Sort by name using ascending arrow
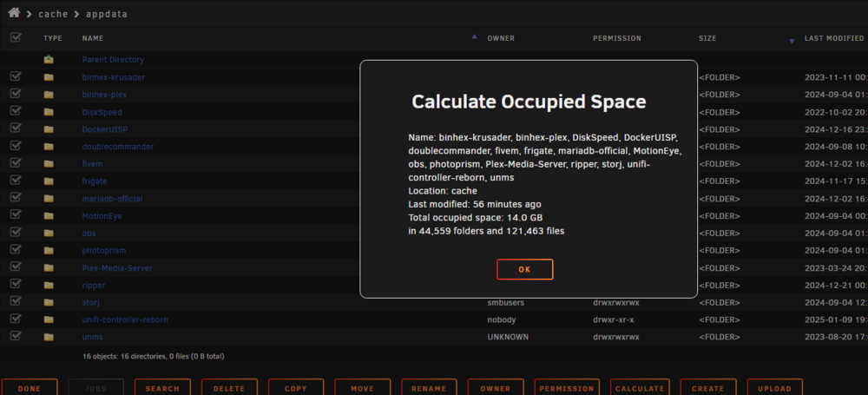Image resolution: width=868 pixels, height=395 pixels. [474, 36]
